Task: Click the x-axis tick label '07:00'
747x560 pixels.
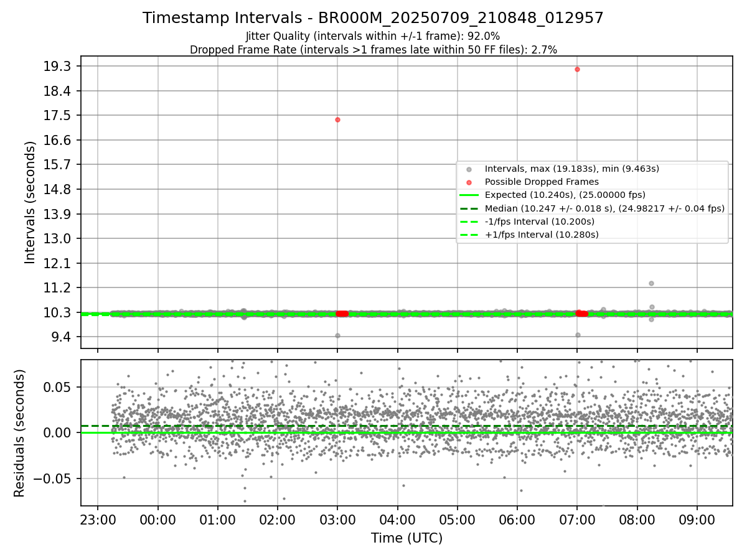Action: [577, 520]
